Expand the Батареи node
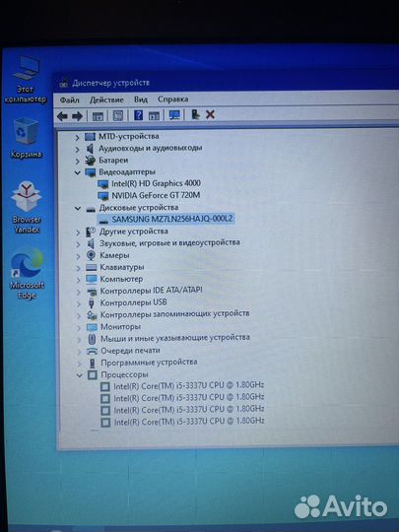Image resolution: width=399 pixels, height=532 pixels. [78, 162]
